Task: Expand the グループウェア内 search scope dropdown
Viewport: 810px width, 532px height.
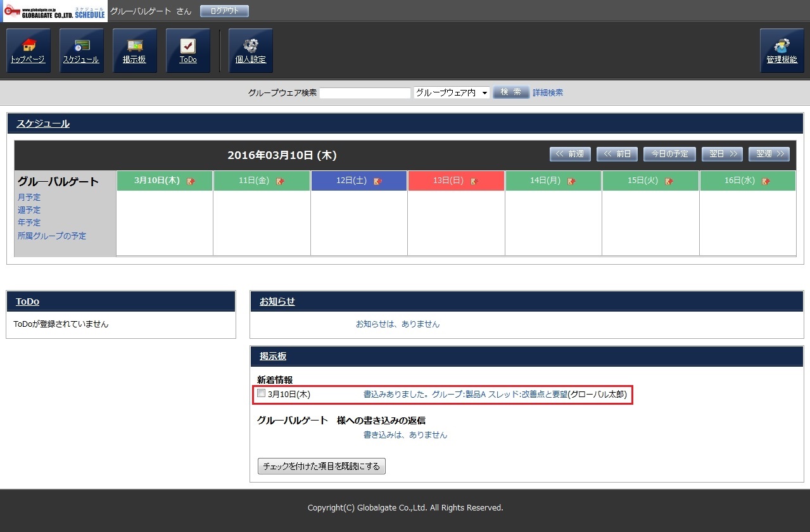Action: 452,92
